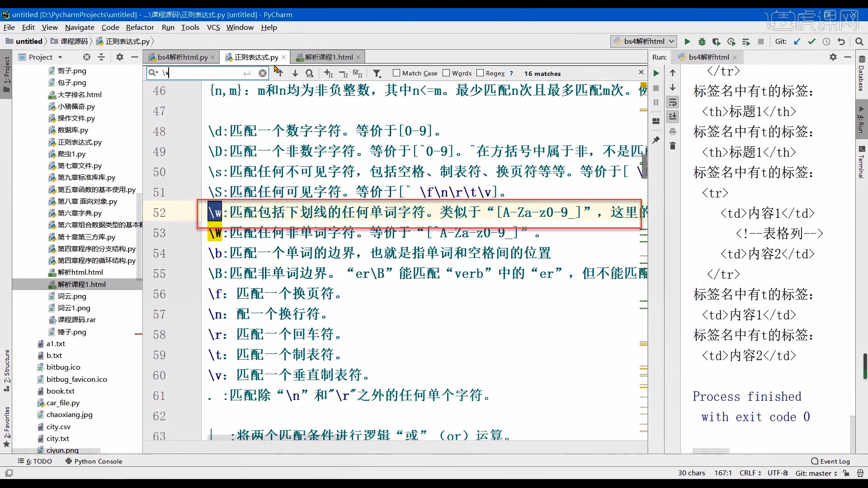Viewport: 868px width, 488px height.
Task: Toggle scroll to end in Run console
Action: (x=673, y=117)
